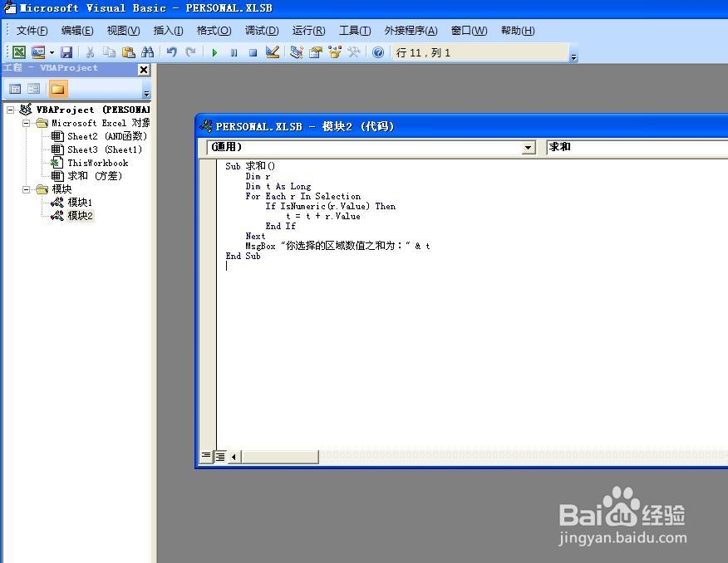728x563 pixels.
Task: Switch to Full Module View button
Action: coord(220,457)
